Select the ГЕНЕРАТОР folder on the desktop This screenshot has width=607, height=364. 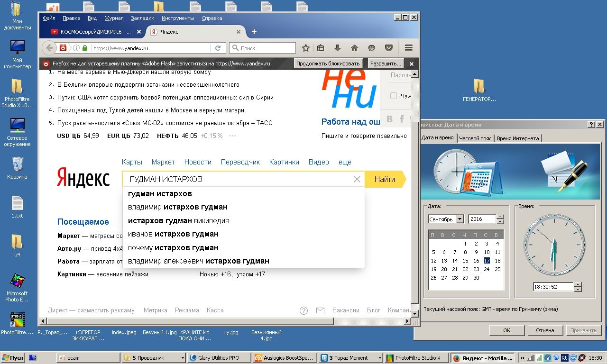[x=479, y=90]
